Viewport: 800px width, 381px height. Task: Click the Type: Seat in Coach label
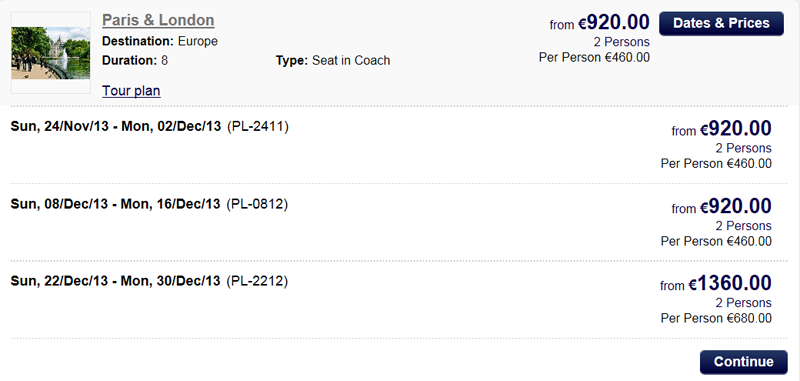tap(333, 61)
